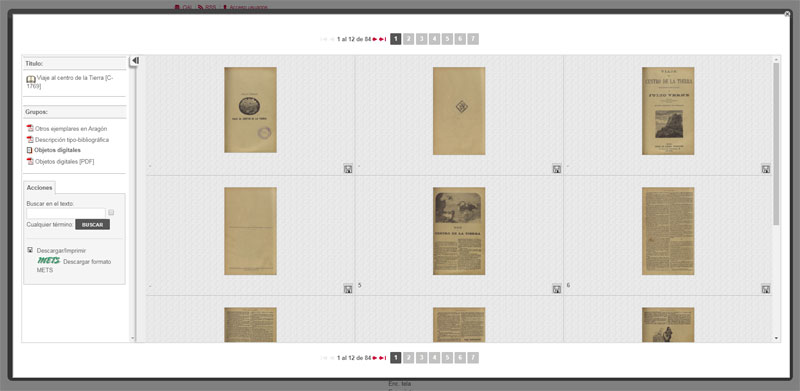The width and height of the screenshot is (800, 391).
Task: Click the Buscar en el texto input field
Action: [66, 213]
